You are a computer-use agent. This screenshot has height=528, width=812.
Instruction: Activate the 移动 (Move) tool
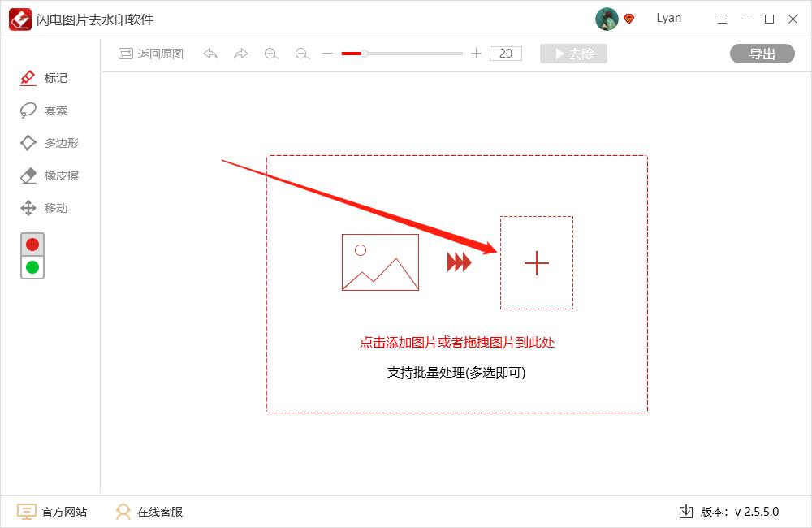pyautogui.click(x=49, y=208)
